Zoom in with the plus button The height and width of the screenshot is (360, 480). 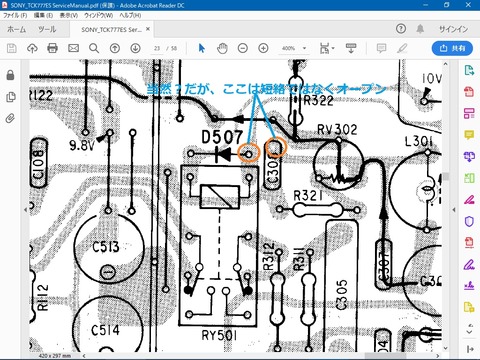(x=263, y=48)
